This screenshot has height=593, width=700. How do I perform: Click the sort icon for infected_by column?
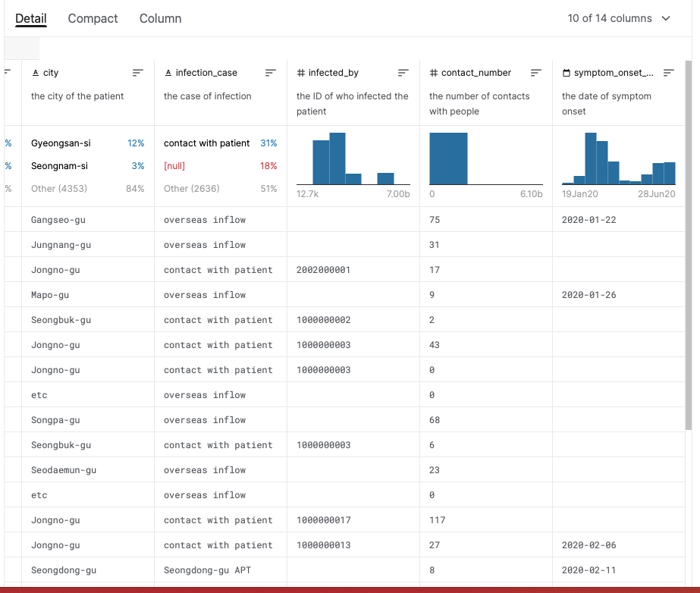pyautogui.click(x=403, y=73)
